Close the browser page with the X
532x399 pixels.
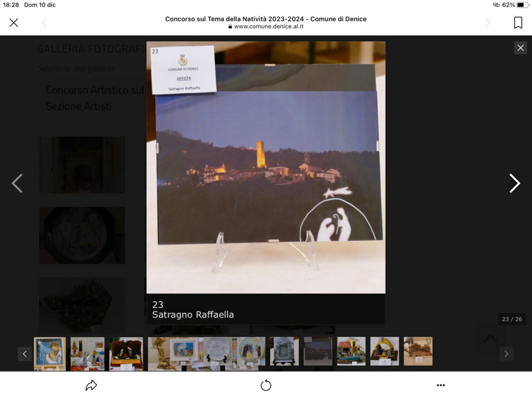click(14, 23)
